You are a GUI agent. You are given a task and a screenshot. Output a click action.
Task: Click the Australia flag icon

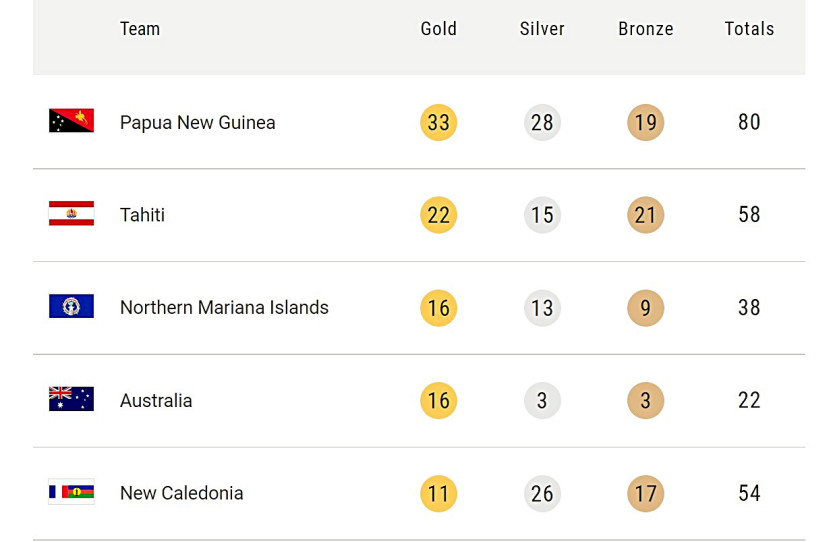coord(71,399)
